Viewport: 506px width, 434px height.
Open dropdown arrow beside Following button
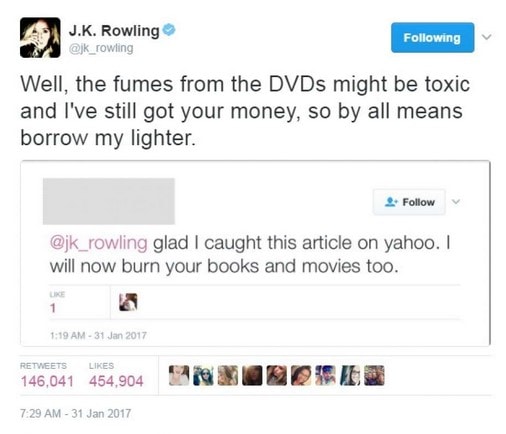487,37
